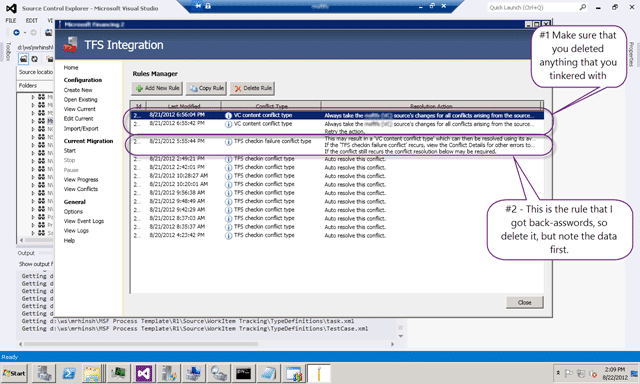Viewport: 640px width, 384px height.
Task: Open the EDIT menu in Visual Studio
Action: pos(31,20)
